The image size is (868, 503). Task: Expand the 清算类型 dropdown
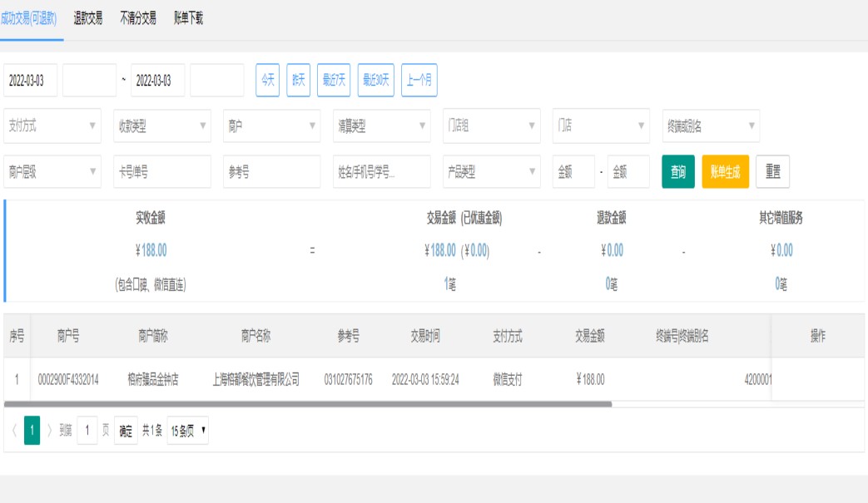point(381,126)
